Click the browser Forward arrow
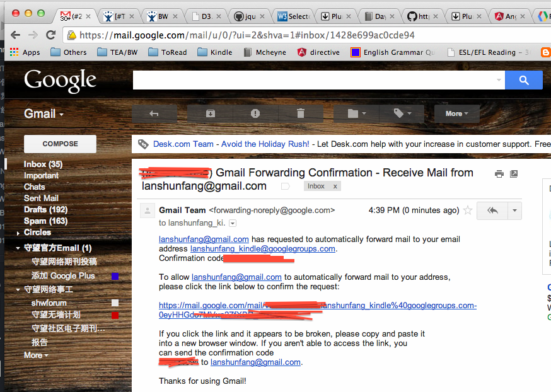This screenshot has width=551, height=392. [x=33, y=35]
